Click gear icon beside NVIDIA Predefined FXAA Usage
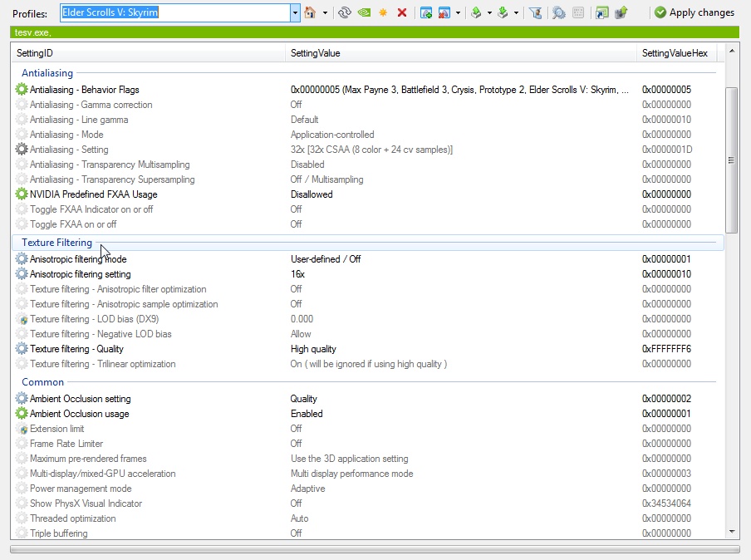This screenshot has width=751, height=560. 22,194
